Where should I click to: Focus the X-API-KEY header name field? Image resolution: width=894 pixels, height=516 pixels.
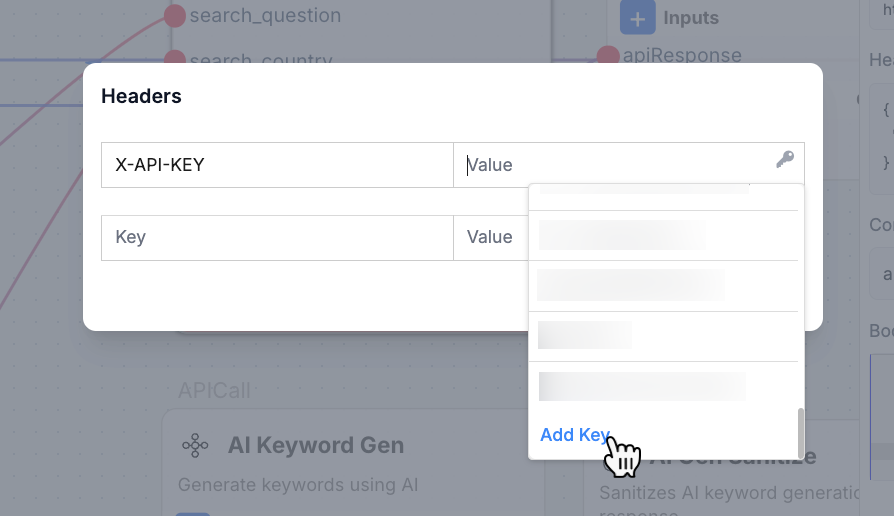[x=277, y=165]
